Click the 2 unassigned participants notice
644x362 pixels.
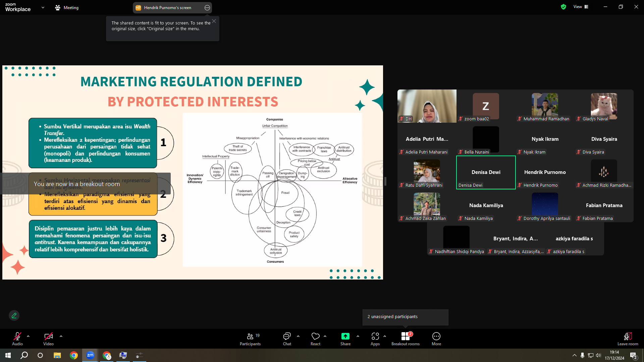405,317
